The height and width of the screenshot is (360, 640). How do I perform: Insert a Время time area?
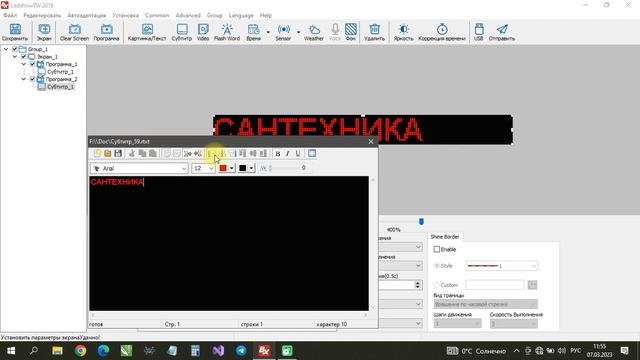click(x=253, y=32)
